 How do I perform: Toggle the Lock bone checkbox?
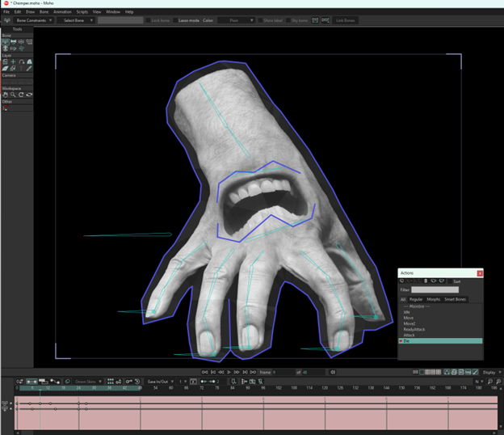148,20
